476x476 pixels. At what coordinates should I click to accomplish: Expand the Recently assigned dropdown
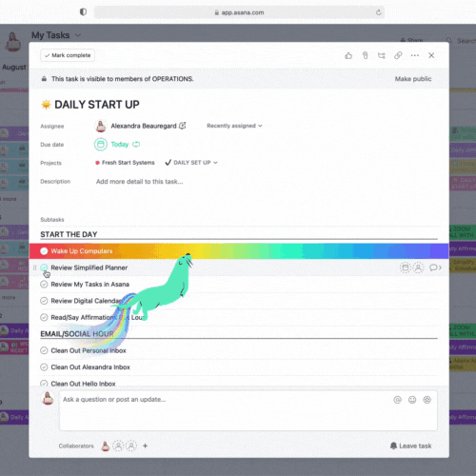[x=234, y=126]
